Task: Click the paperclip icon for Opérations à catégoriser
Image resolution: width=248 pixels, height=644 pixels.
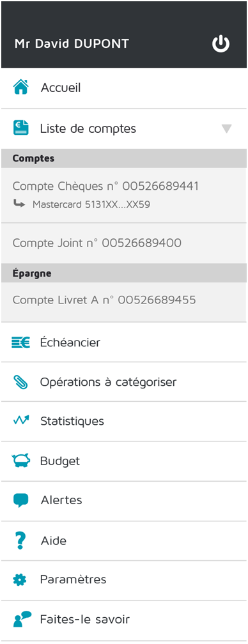Action: point(20,382)
